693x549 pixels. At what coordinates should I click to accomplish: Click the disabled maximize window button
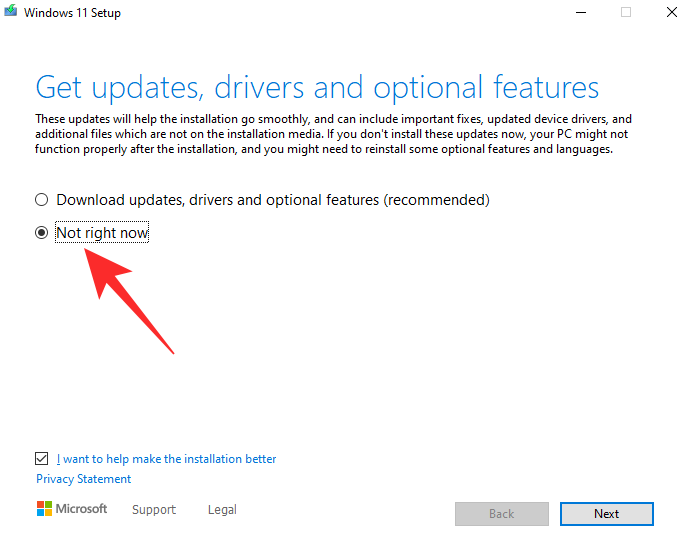(x=626, y=12)
